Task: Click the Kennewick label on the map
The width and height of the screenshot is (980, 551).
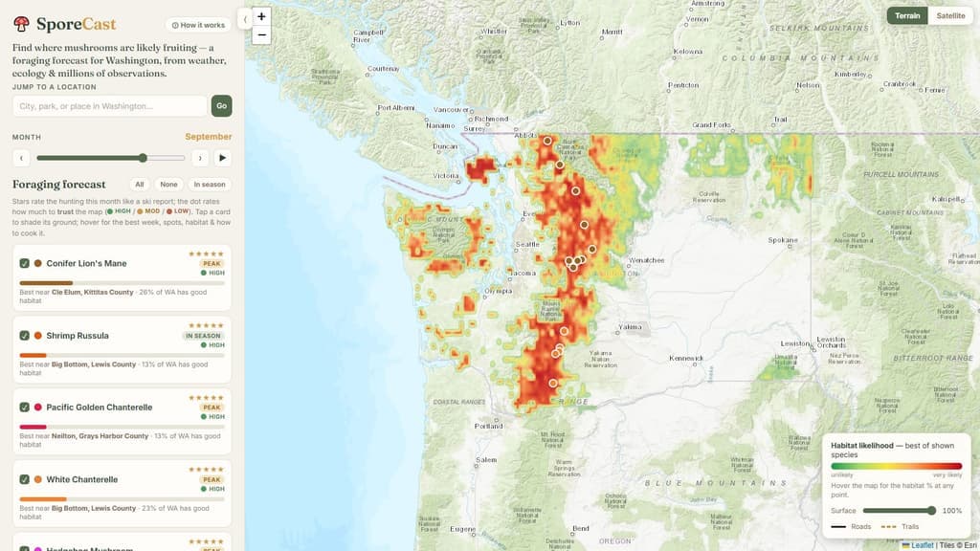Action: coord(686,358)
